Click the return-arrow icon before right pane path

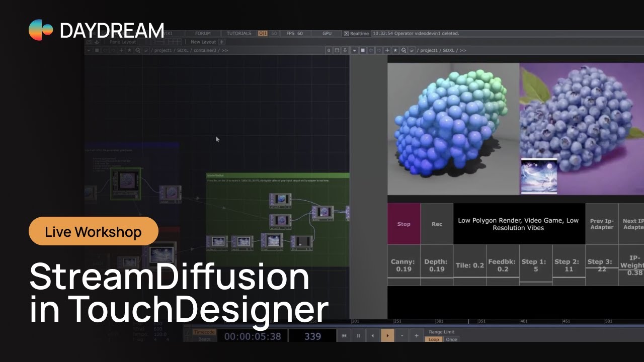tap(412, 50)
